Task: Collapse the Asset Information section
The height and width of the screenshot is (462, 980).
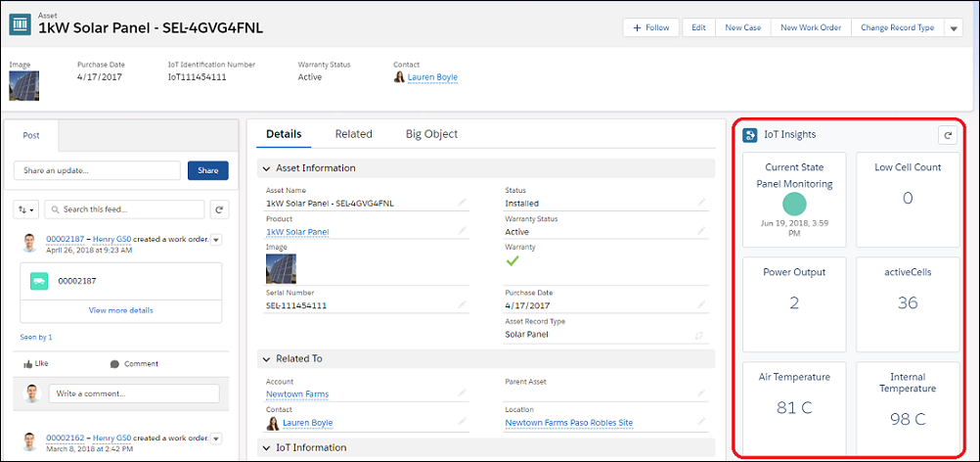Action: [268, 167]
